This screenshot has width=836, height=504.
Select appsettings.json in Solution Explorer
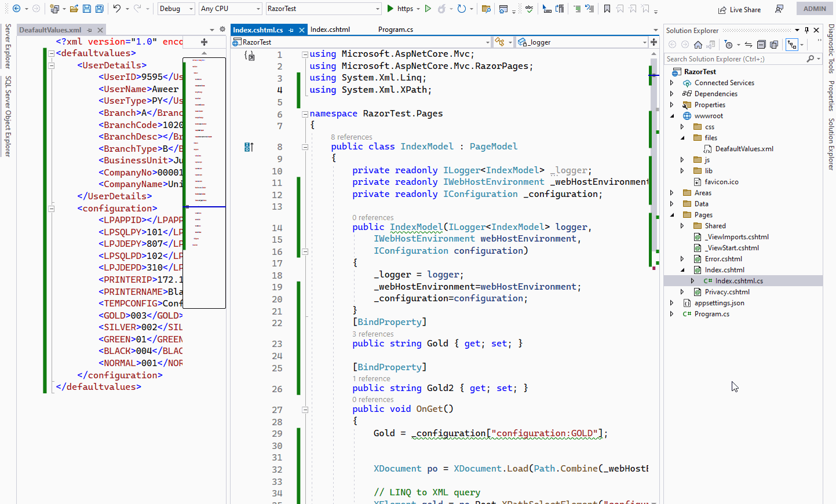click(719, 303)
